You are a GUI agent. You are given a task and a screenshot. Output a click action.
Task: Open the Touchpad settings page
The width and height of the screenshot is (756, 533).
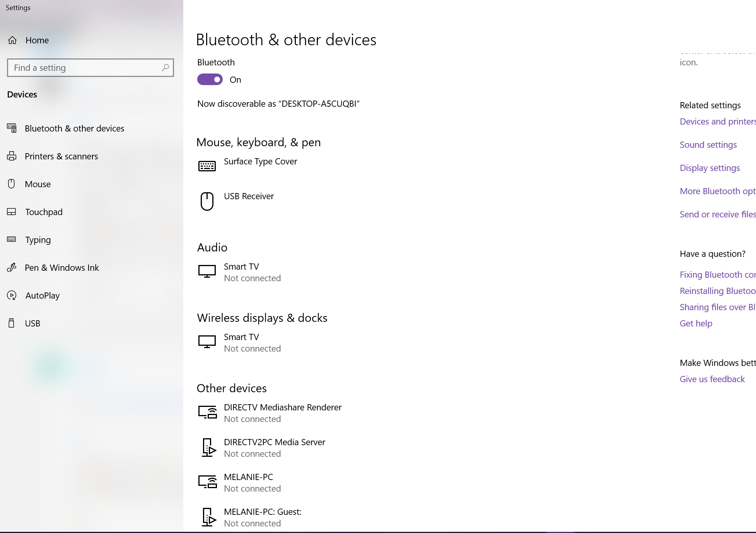44,212
